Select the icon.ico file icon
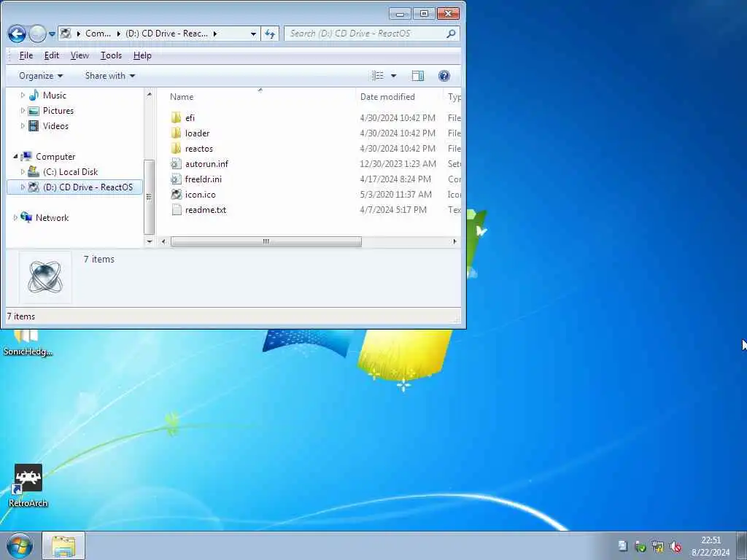The image size is (747, 560). click(177, 194)
